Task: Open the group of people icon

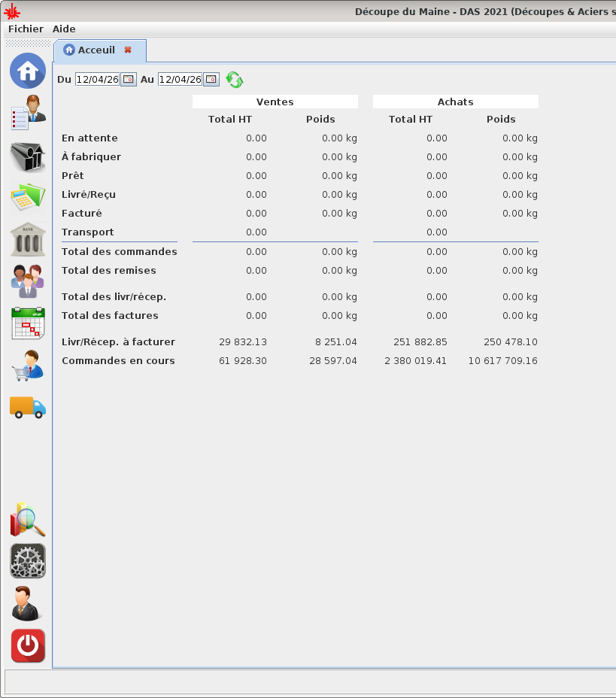Action: click(x=28, y=281)
